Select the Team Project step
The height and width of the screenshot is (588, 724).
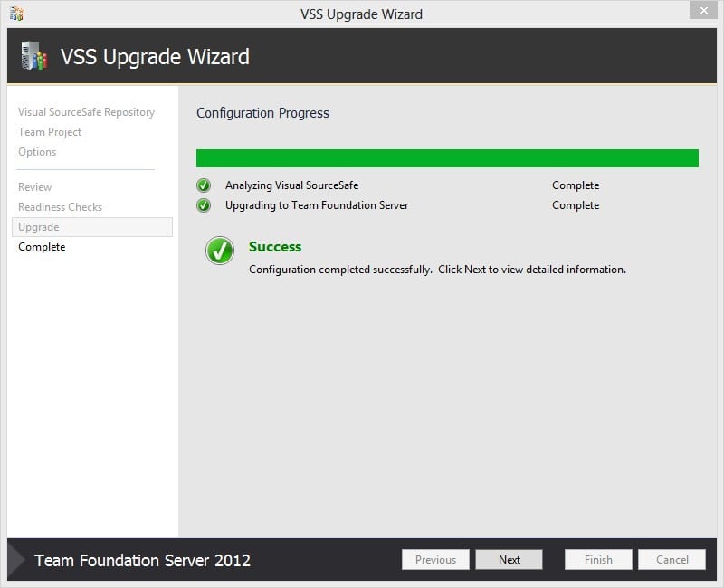(50, 132)
